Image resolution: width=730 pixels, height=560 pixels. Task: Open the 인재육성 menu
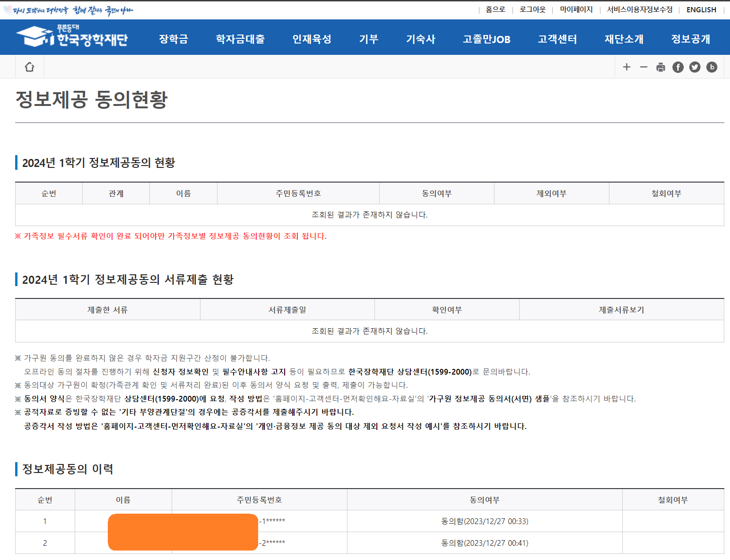pyautogui.click(x=312, y=39)
